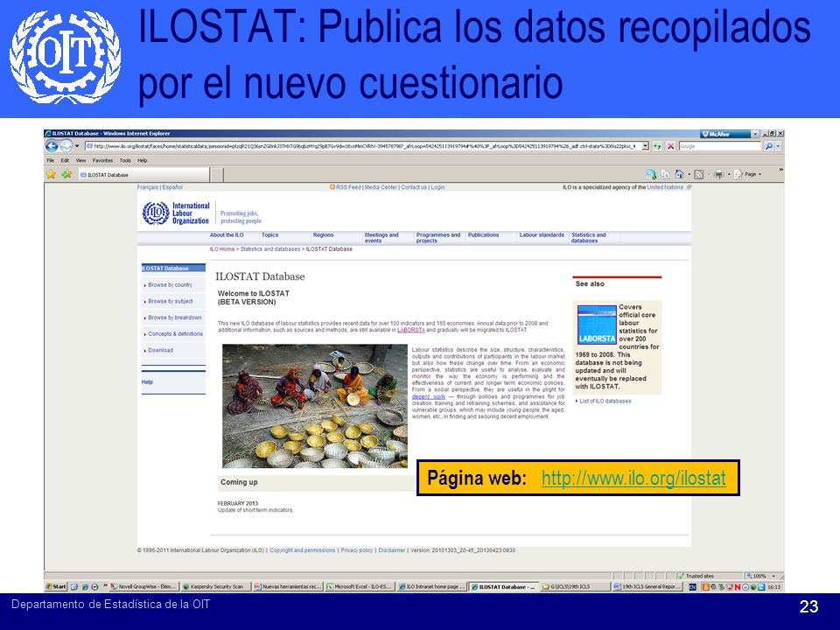
Task: Open the View menu
Action: point(80,160)
